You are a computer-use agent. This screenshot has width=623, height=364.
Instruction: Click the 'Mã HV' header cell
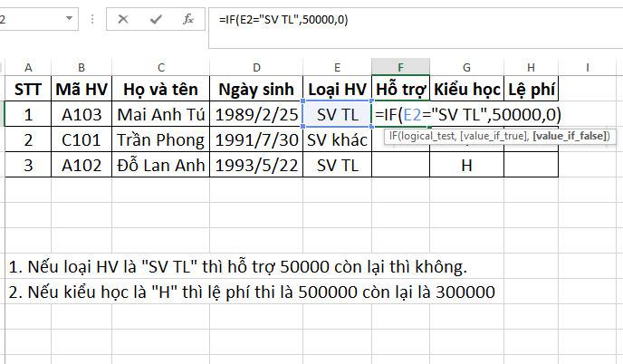click(x=81, y=89)
